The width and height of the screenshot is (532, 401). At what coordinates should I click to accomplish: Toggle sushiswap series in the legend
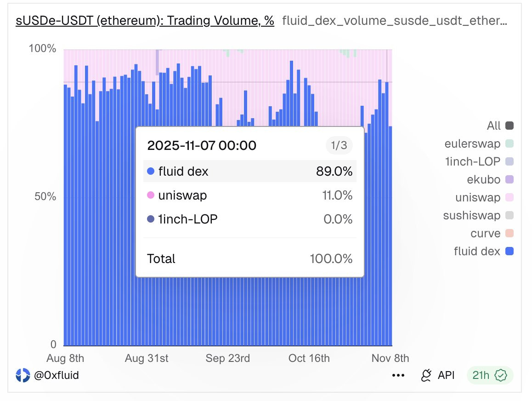[478, 215]
